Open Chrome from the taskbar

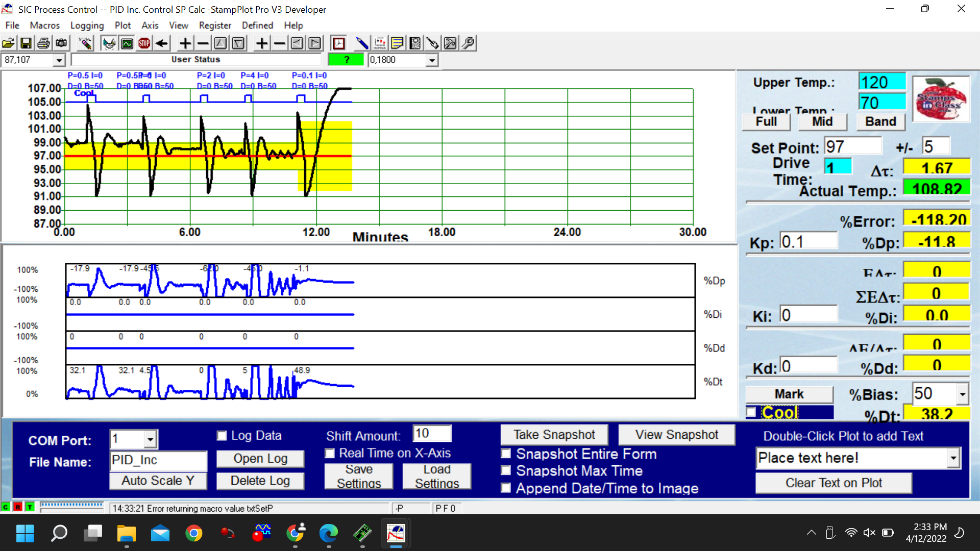[x=194, y=534]
